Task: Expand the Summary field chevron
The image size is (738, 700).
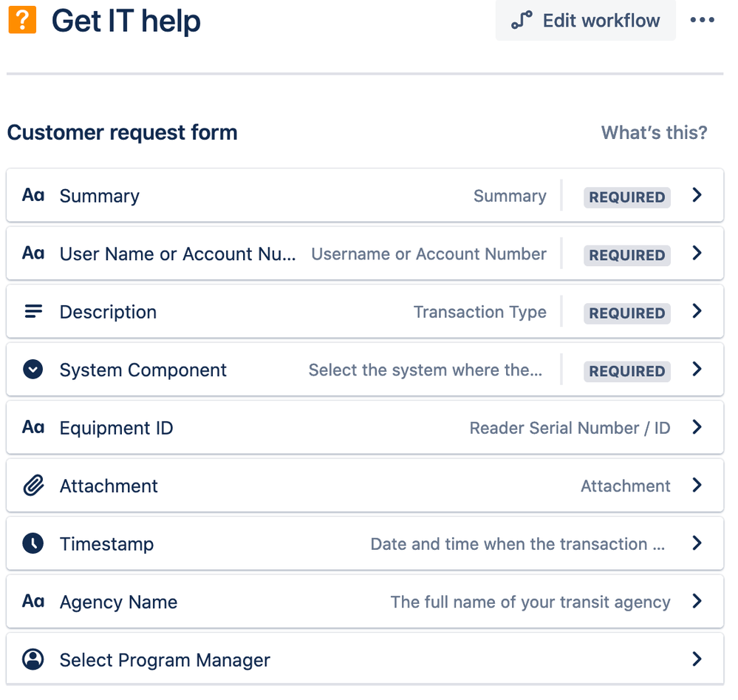Action: pyautogui.click(x=697, y=195)
